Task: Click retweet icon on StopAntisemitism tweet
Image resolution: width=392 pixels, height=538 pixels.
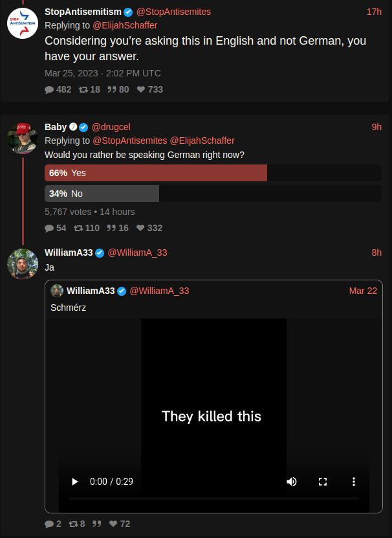Action: tap(83, 89)
